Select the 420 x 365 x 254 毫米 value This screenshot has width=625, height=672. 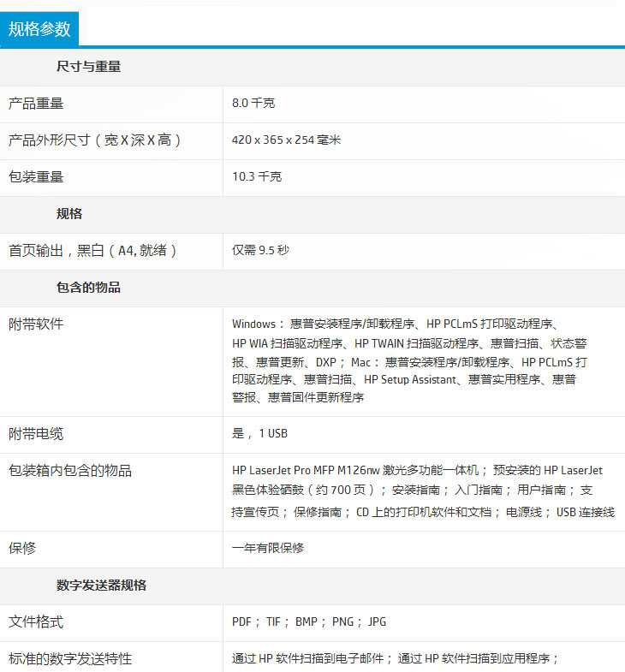point(286,140)
